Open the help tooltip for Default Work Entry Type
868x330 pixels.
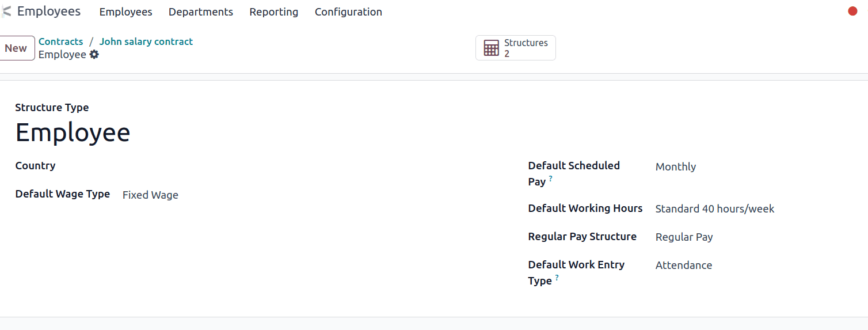557,278
